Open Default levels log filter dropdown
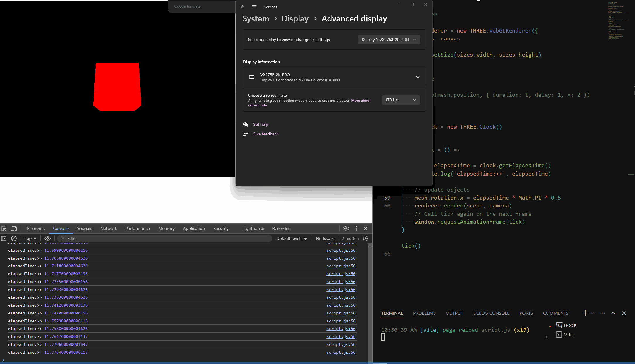 tap(291, 239)
